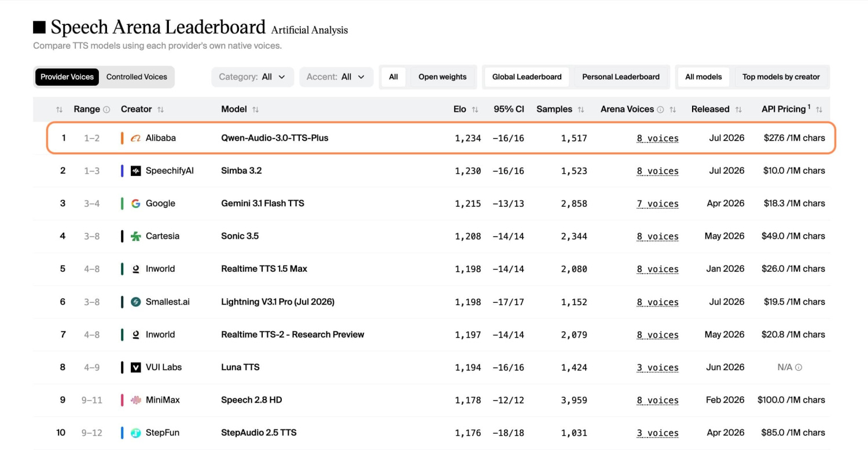Switch to Provider Voices

(67, 76)
